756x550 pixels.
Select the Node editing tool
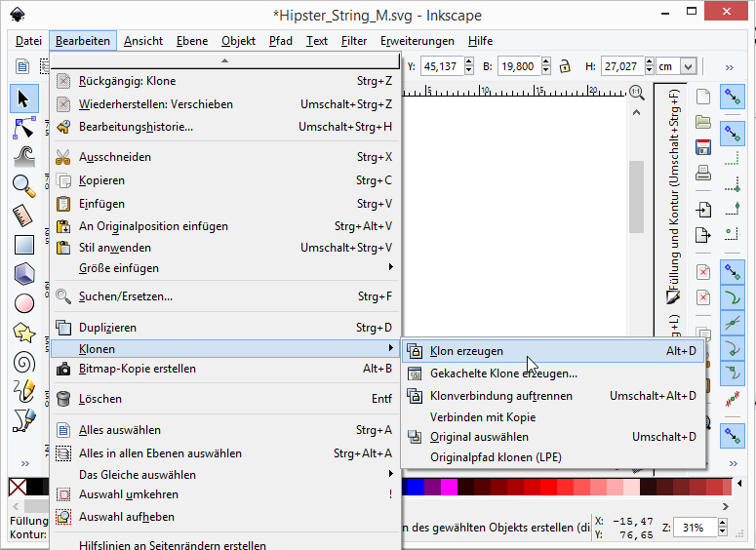tap(23, 128)
